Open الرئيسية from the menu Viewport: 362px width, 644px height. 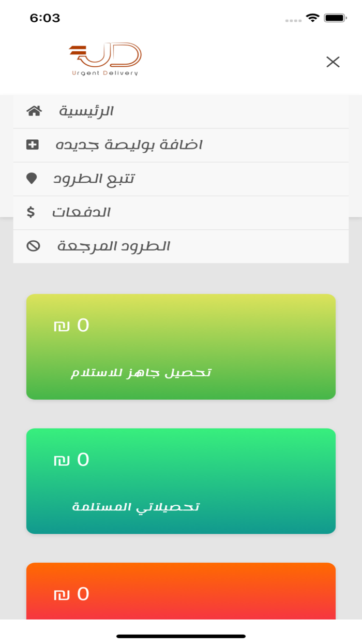86,110
